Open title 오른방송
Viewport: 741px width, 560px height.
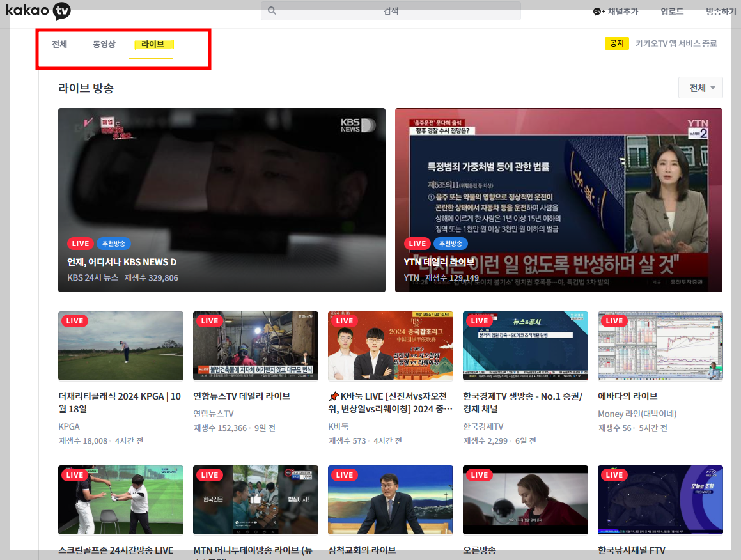pos(480,550)
